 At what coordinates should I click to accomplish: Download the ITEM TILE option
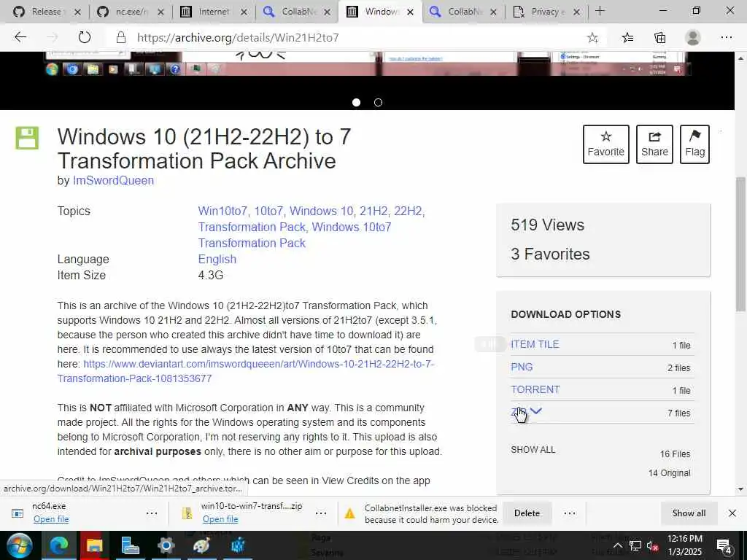point(535,344)
